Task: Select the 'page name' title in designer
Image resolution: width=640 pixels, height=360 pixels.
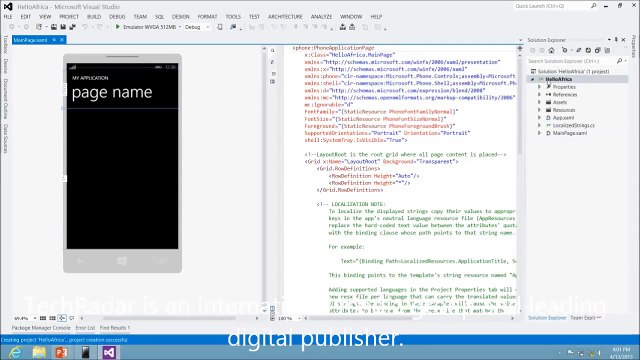Action: (112, 93)
